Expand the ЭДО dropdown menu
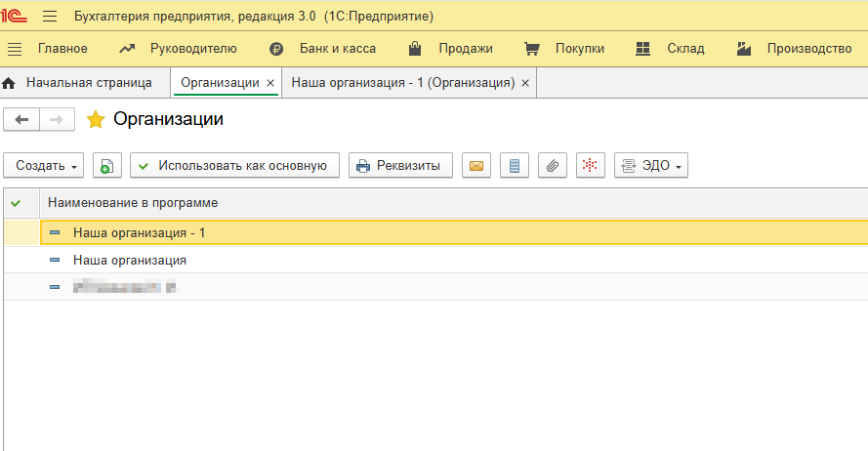This screenshot has height=451, width=868. [651, 165]
